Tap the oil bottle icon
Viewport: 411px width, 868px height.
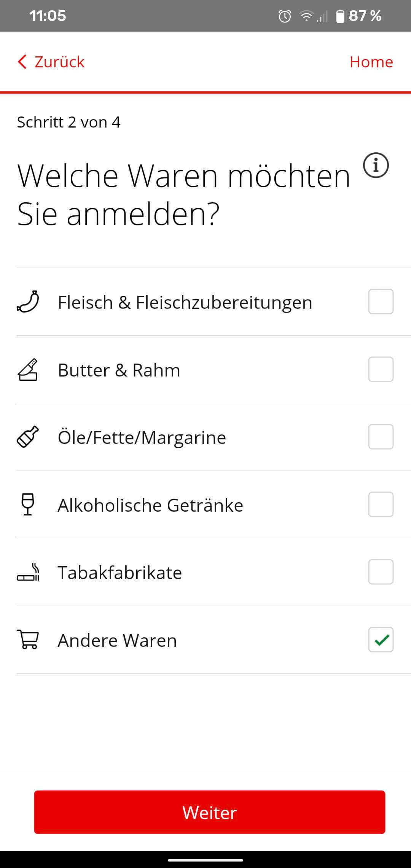coord(28,437)
